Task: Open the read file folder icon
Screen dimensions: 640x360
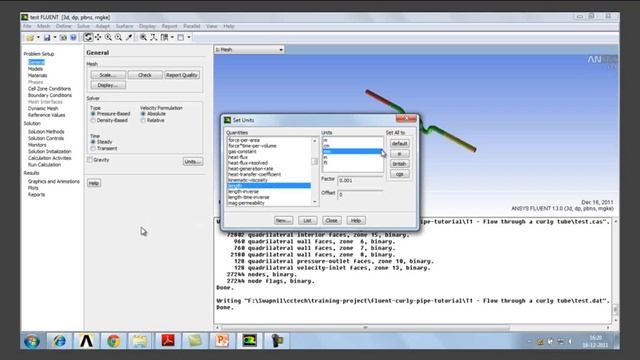Action: pos(30,38)
